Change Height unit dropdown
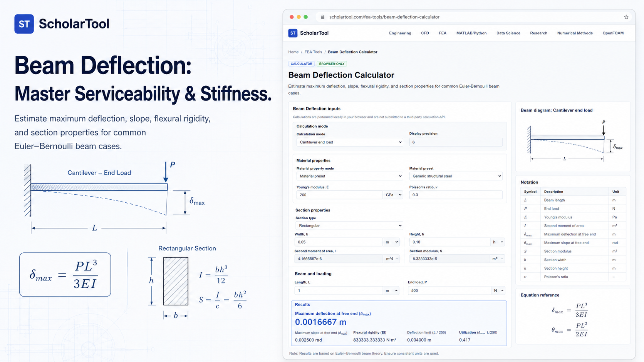Screen dimensions: 644x362 (x=497, y=242)
